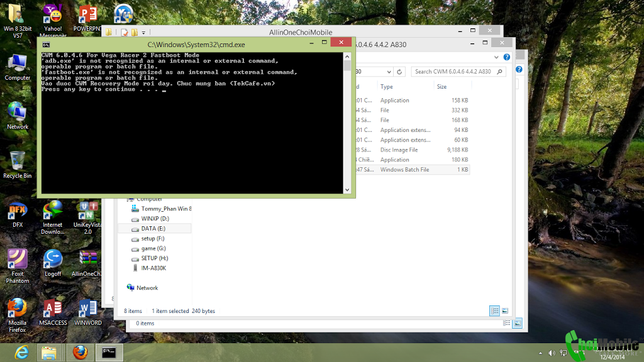Click the properties icon in AllinOneChoiMobile toolbar
The height and width of the screenshot is (362, 644).
pos(125,33)
